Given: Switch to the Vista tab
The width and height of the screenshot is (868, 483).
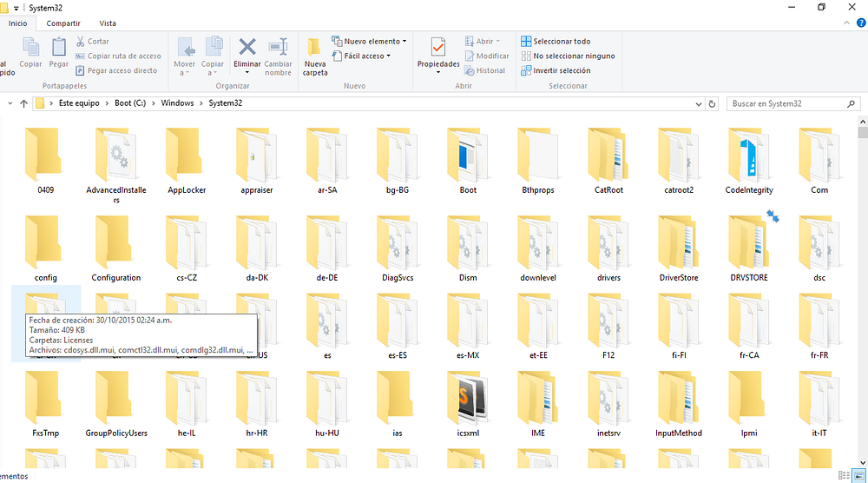Looking at the screenshot, I should (108, 23).
